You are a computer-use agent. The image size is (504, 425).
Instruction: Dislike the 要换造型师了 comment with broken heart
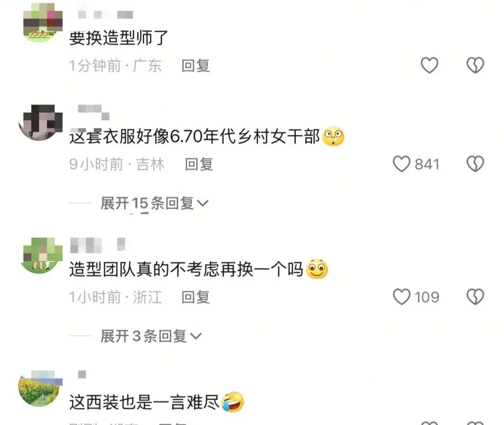click(x=475, y=65)
